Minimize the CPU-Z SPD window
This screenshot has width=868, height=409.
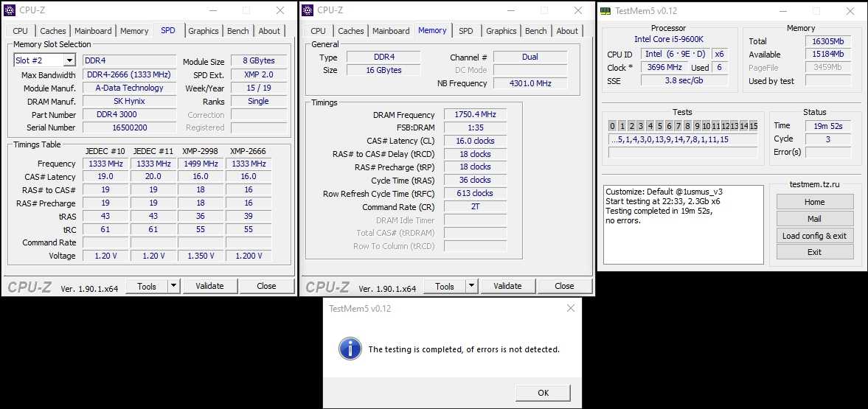(x=212, y=10)
